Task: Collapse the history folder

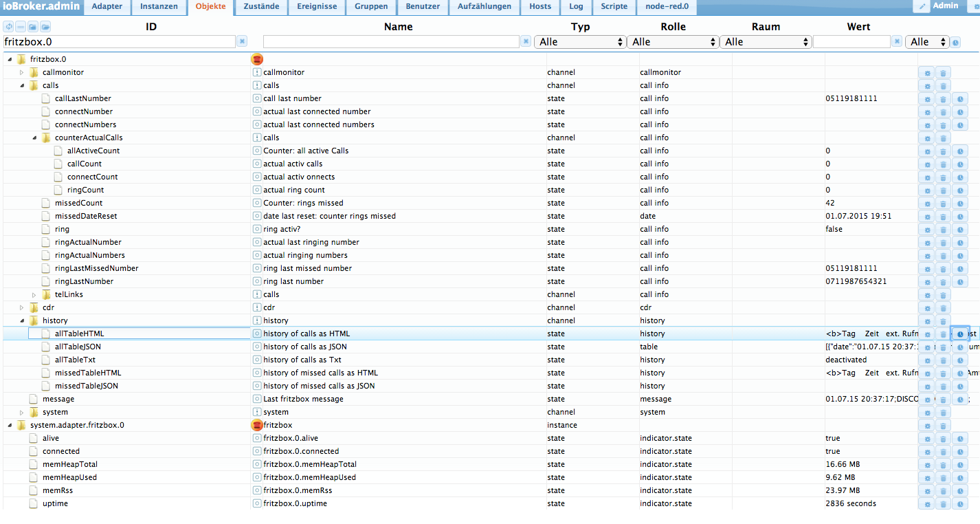Action: 21,320
